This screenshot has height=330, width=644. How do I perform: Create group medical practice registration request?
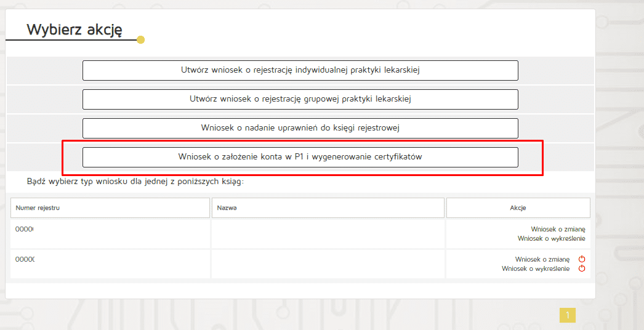pyautogui.click(x=300, y=99)
